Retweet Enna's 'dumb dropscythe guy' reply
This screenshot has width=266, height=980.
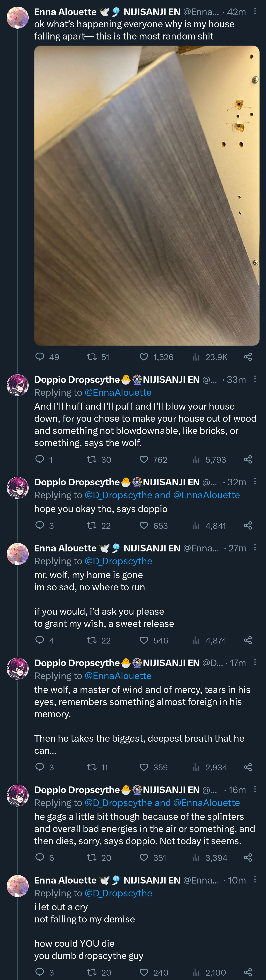point(91,972)
